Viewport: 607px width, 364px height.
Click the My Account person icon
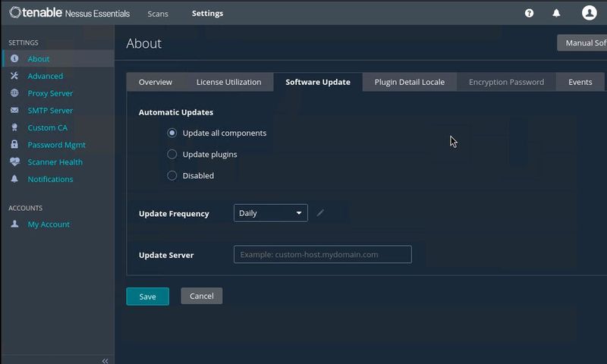click(14, 224)
